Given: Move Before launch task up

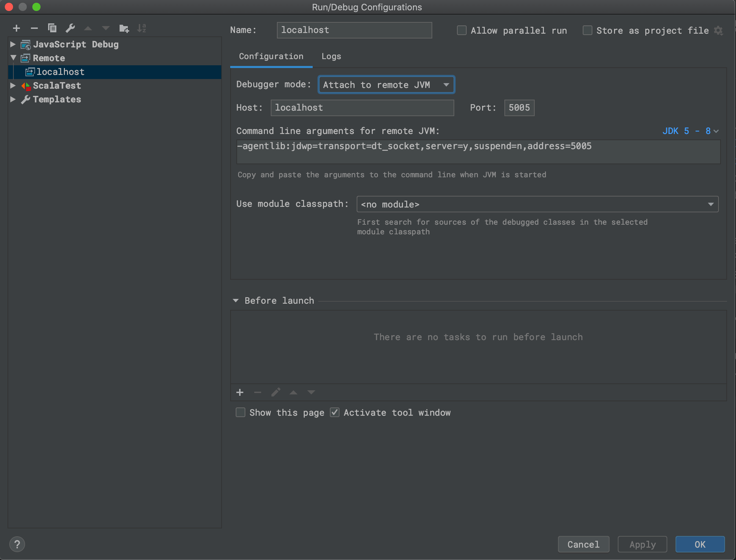Looking at the screenshot, I should tap(293, 392).
